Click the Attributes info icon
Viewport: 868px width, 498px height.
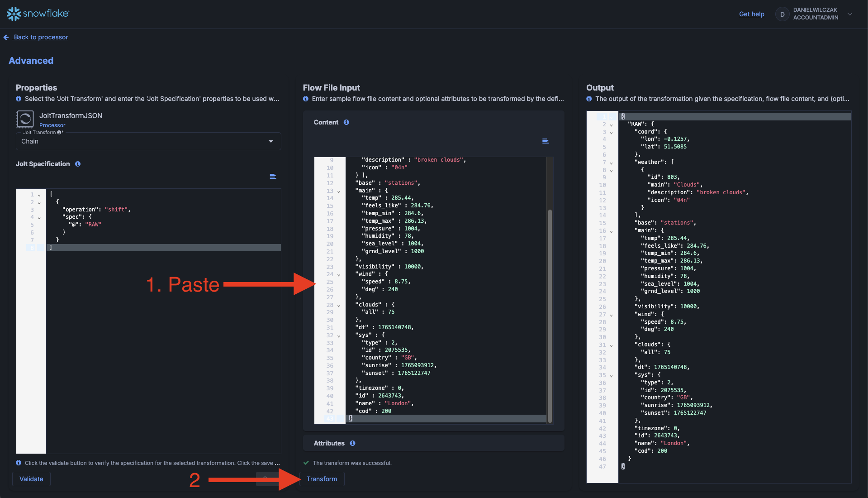point(352,443)
